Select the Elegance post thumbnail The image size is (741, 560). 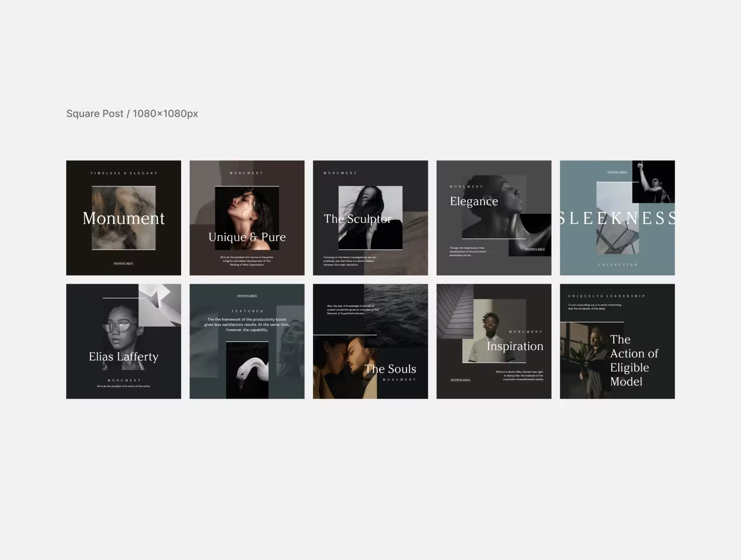pyautogui.click(x=494, y=218)
